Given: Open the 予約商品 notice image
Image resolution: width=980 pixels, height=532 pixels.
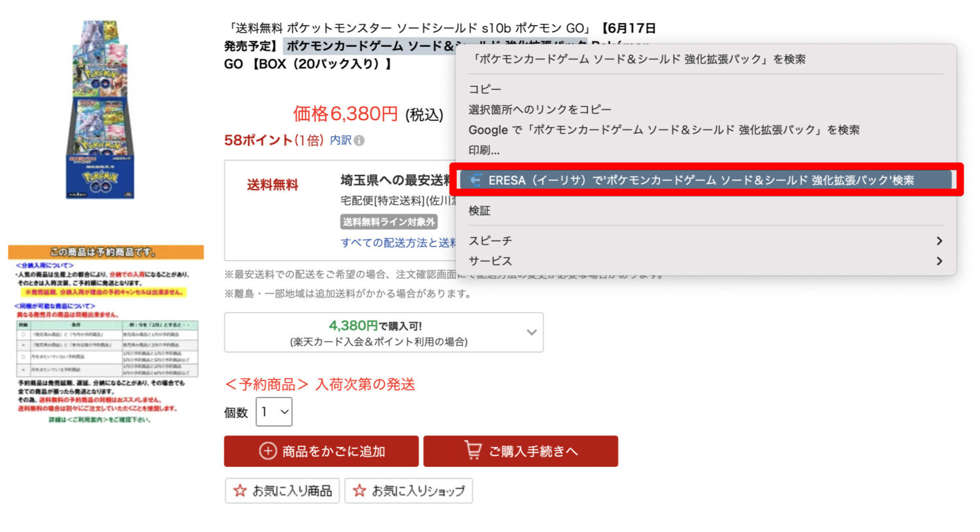Looking at the screenshot, I should click(x=106, y=334).
